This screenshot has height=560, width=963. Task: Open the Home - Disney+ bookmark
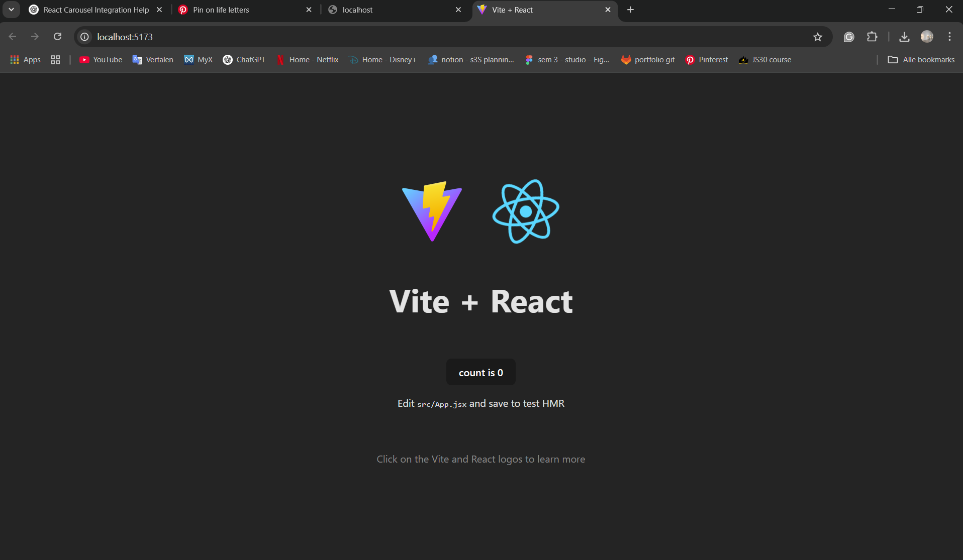(x=383, y=60)
